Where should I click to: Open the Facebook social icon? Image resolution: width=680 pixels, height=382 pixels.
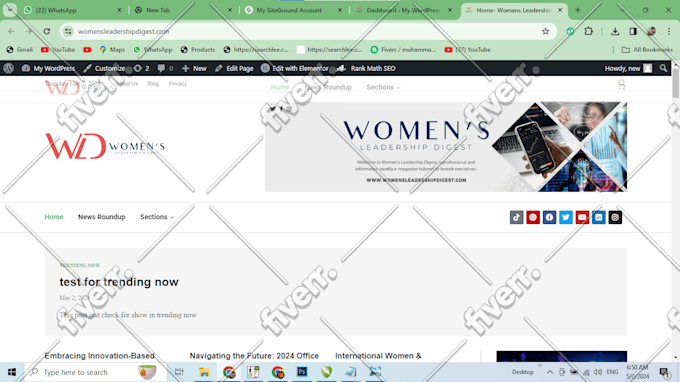(549, 217)
